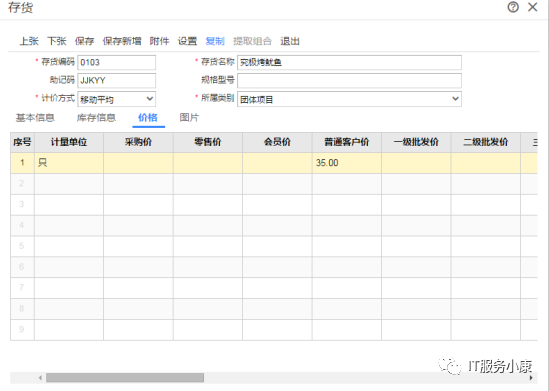The image size is (549, 391).
Task: Click the 采购价 cell in row 1
Action: pyautogui.click(x=138, y=163)
